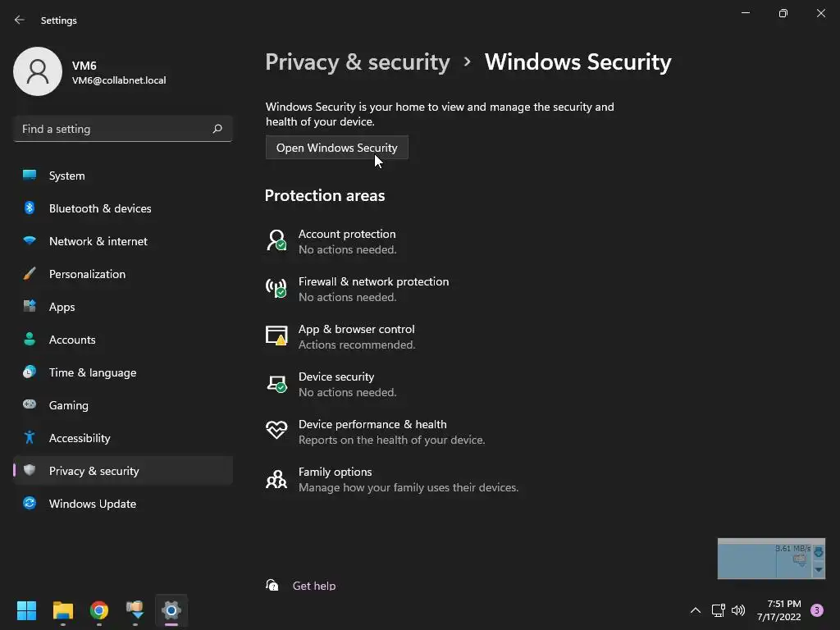Open the Network & internet section

98,241
